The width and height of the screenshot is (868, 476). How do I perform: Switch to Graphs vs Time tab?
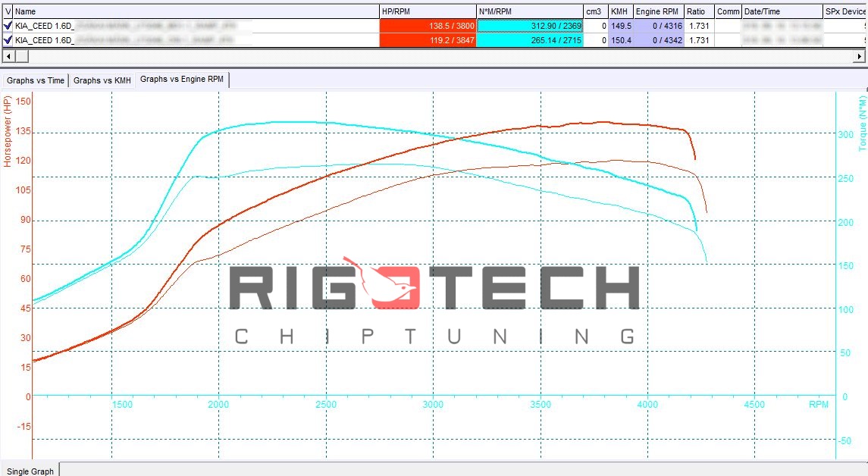pos(36,80)
